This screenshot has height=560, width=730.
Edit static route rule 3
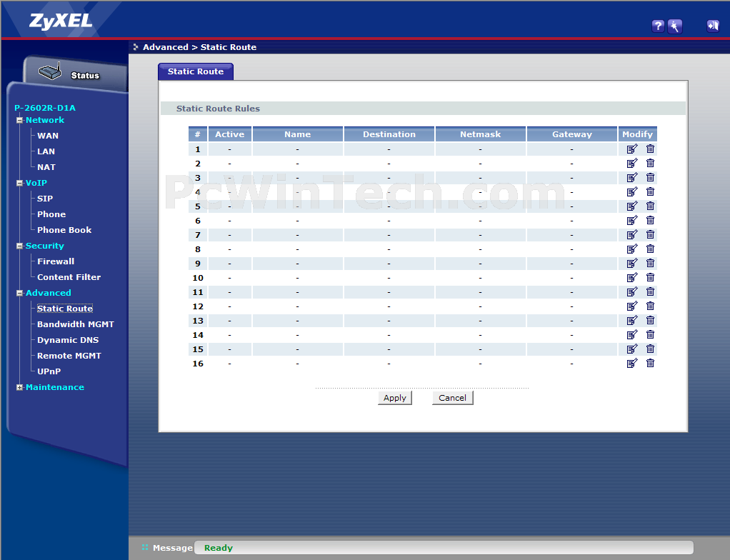click(631, 177)
